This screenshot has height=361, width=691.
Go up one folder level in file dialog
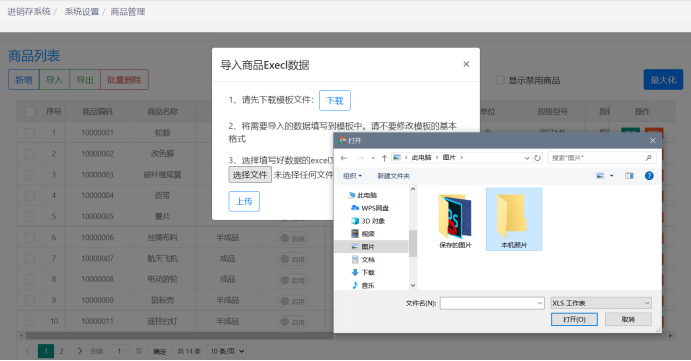tap(384, 158)
